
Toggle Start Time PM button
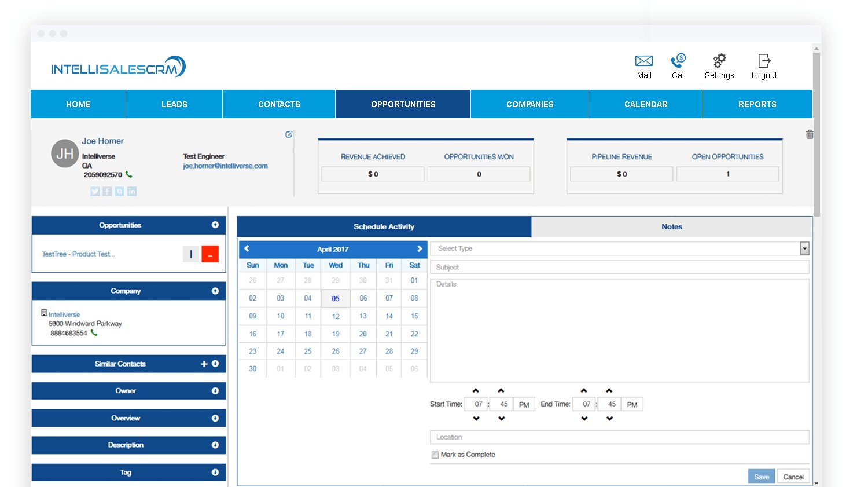click(524, 405)
